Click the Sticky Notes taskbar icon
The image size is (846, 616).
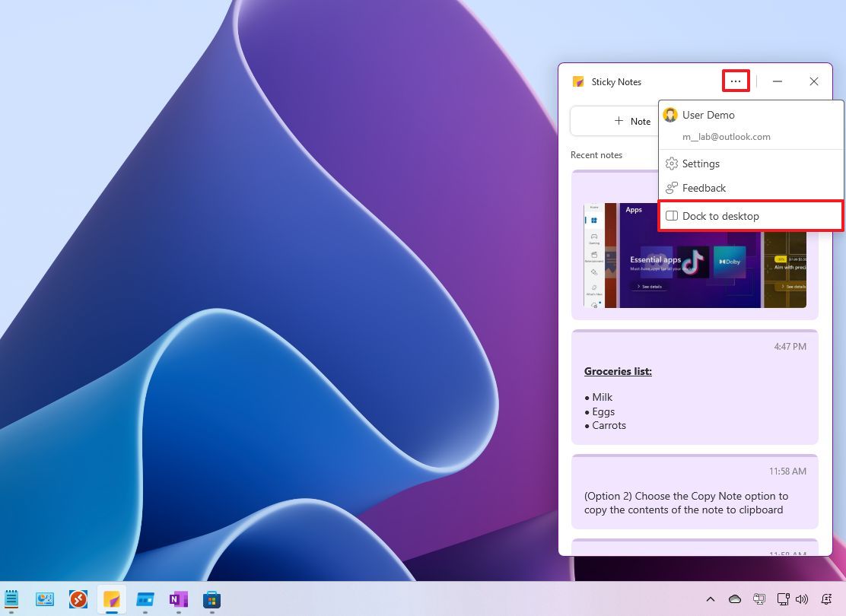112,599
